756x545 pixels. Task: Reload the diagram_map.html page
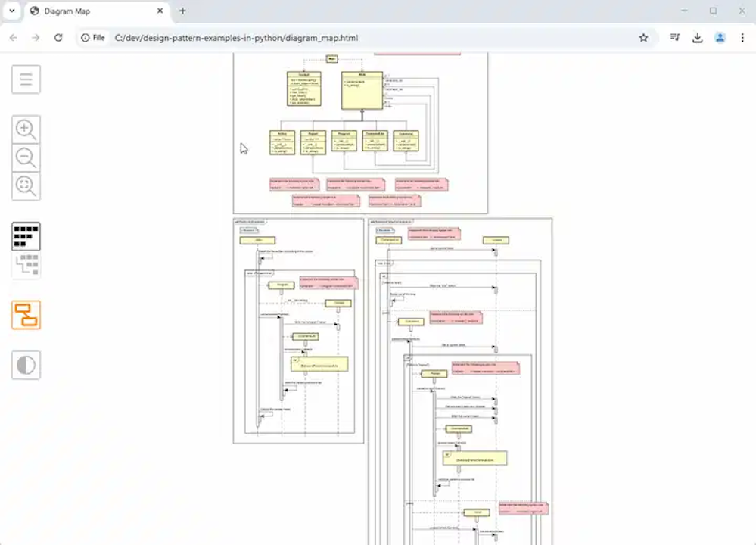[58, 38]
